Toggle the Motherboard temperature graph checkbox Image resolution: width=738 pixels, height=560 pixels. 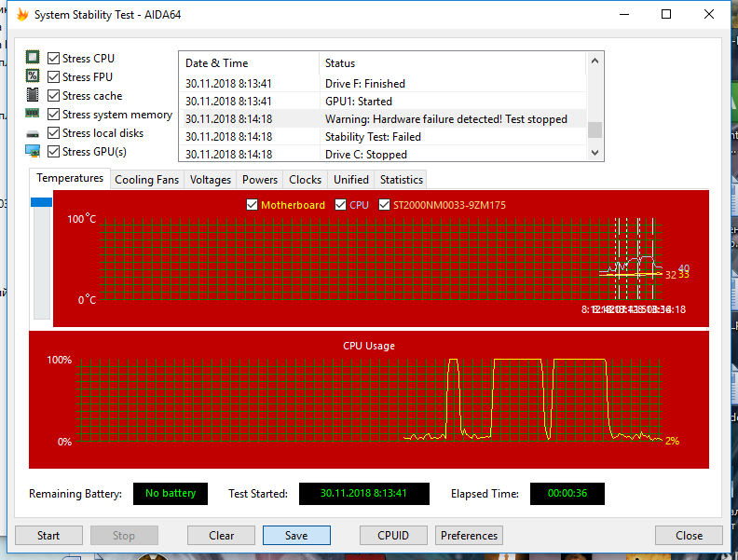point(252,205)
